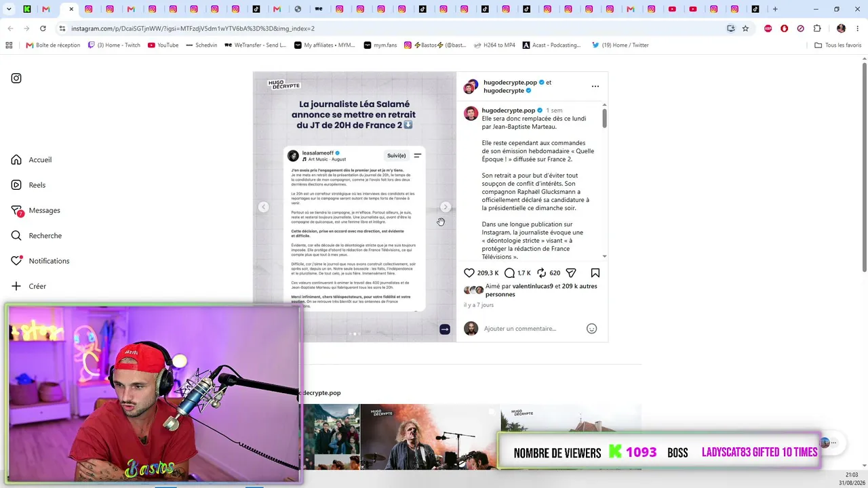Open Reels from the sidebar
This screenshot has height=488, width=868.
(28, 185)
